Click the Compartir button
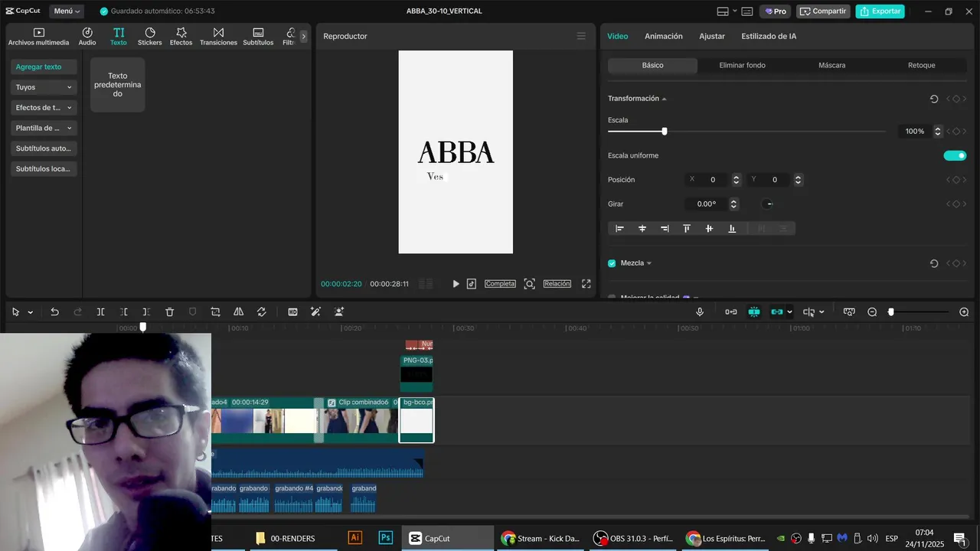Viewport: 980px width, 551px height. 824,11
